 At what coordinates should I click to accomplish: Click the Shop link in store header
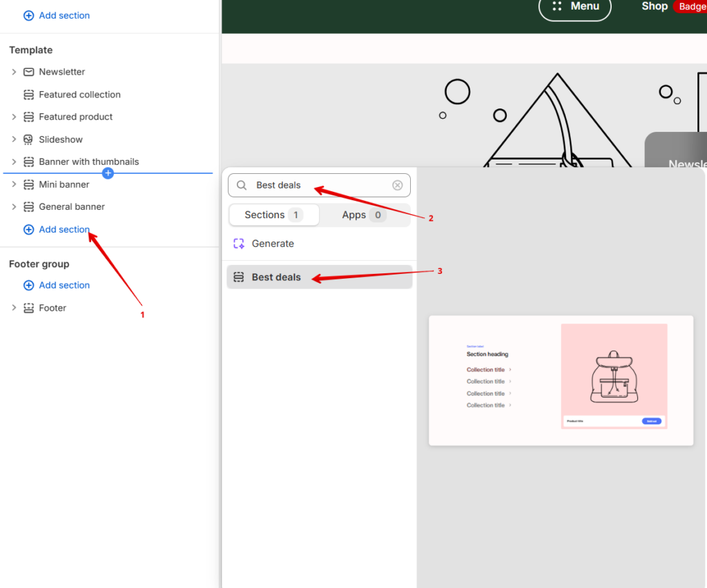(655, 6)
